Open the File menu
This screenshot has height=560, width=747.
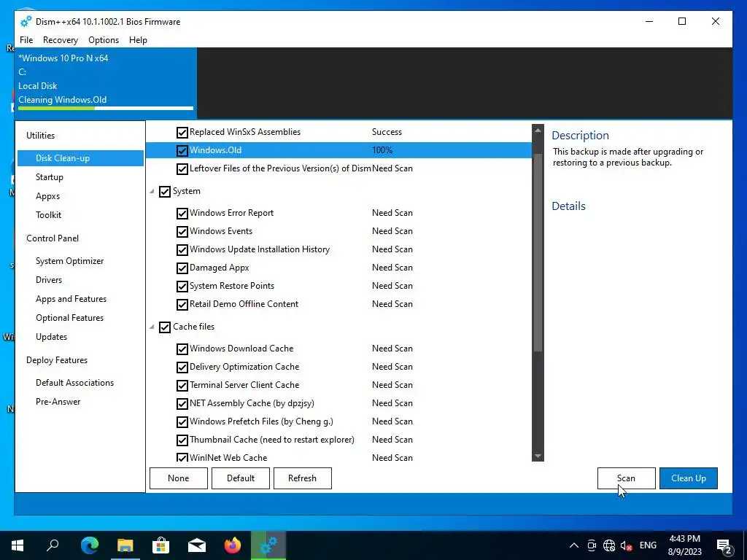(x=26, y=40)
